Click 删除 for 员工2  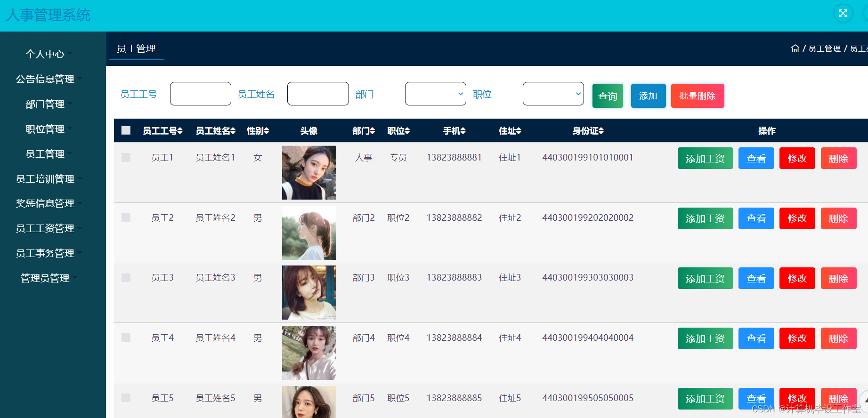pyautogui.click(x=839, y=218)
